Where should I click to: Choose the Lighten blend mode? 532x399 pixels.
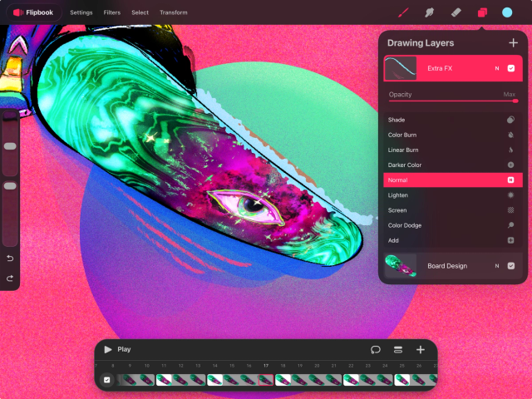[453, 195]
